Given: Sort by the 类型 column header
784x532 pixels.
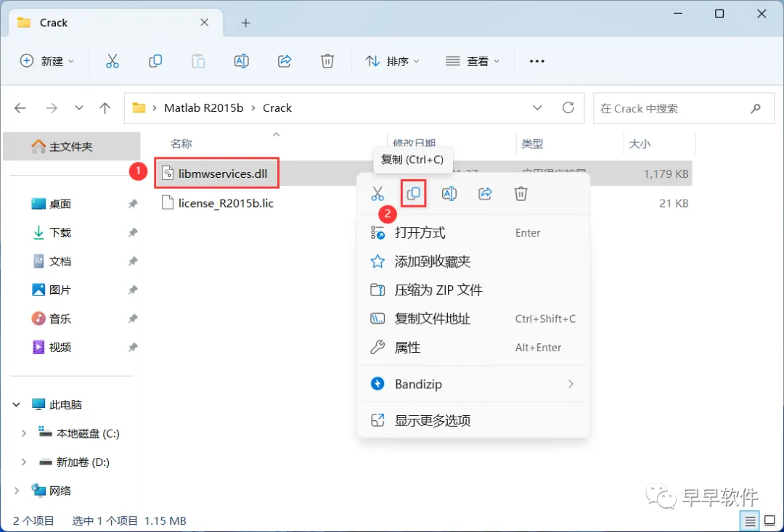Looking at the screenshot, I should click(532, 144).
